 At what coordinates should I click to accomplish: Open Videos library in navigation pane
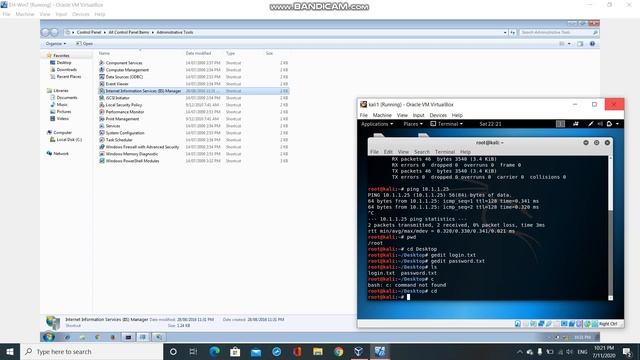click(62, 118)
